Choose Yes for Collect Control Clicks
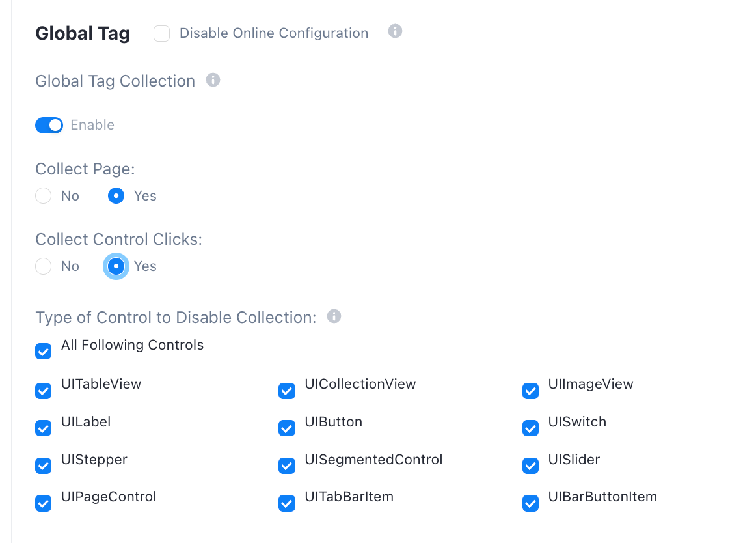 (x=116, y=266)
